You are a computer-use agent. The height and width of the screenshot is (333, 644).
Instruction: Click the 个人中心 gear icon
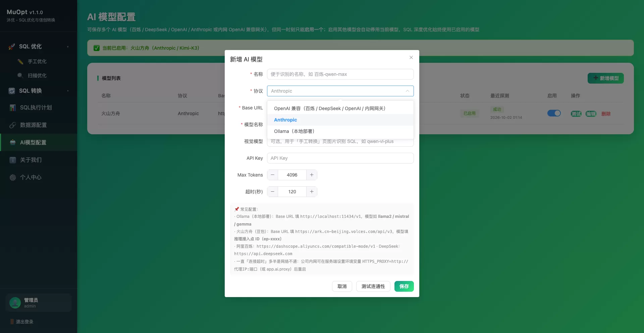(13, 177)
